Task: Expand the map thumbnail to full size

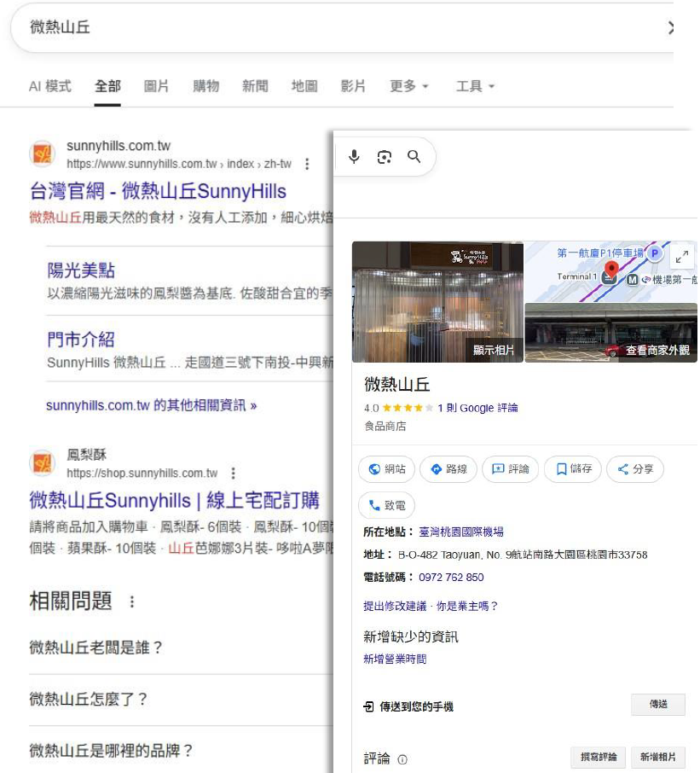Action: tap(682, 256)
